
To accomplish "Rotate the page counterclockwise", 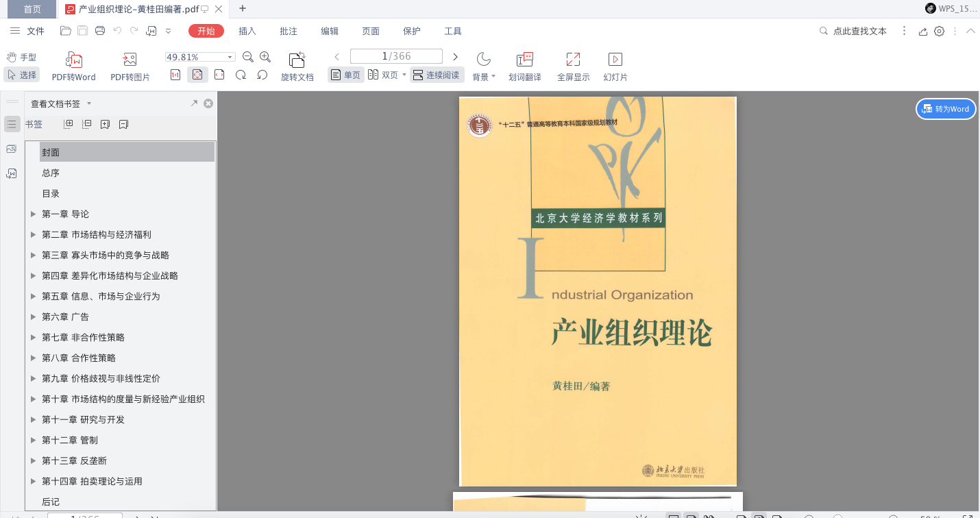I will click(262, 75).
